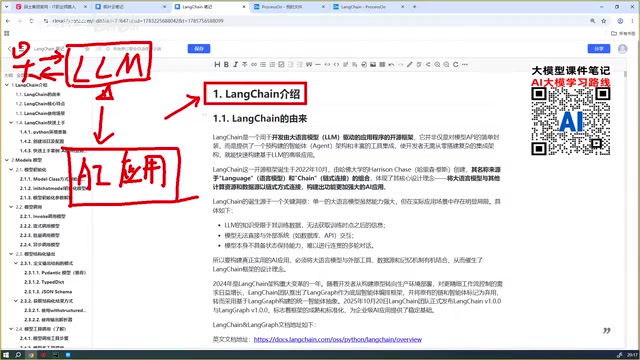Open the user avatar profile

pyautogui.click(x=622, y=49)
